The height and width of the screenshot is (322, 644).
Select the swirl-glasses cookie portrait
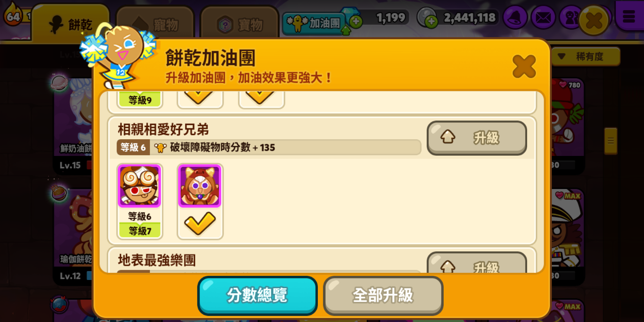pyautogui.click(x=139, y=186)
